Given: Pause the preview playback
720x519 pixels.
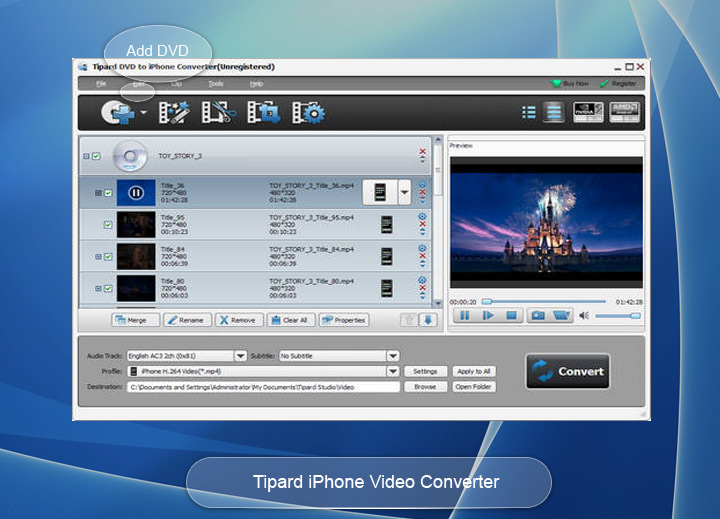Looking at the screenshot, I should point(465,316).
